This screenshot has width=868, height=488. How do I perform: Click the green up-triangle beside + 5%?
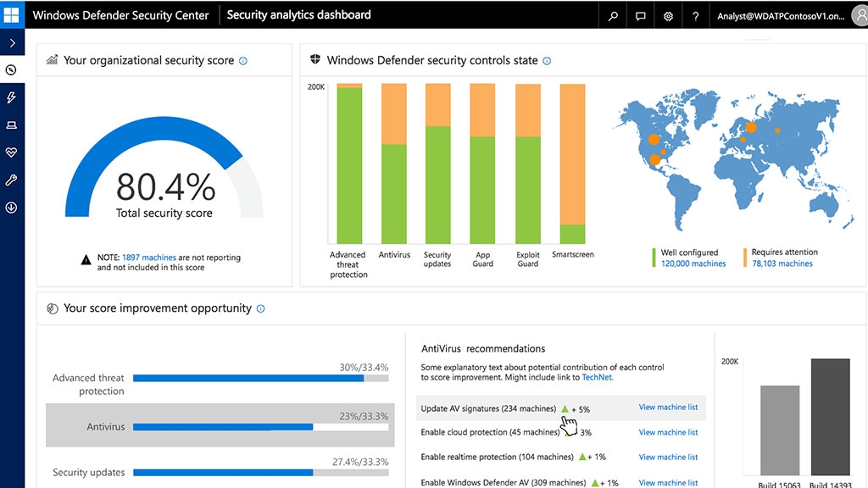point(565,409)
